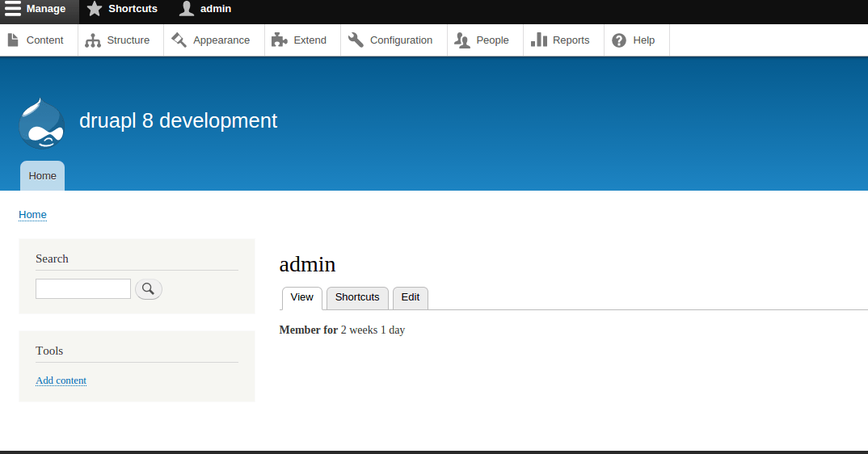Click the admin user silhouette icon
Image resolution: width=868 pixels, height=454 pixels.
(x=187, y=9)
